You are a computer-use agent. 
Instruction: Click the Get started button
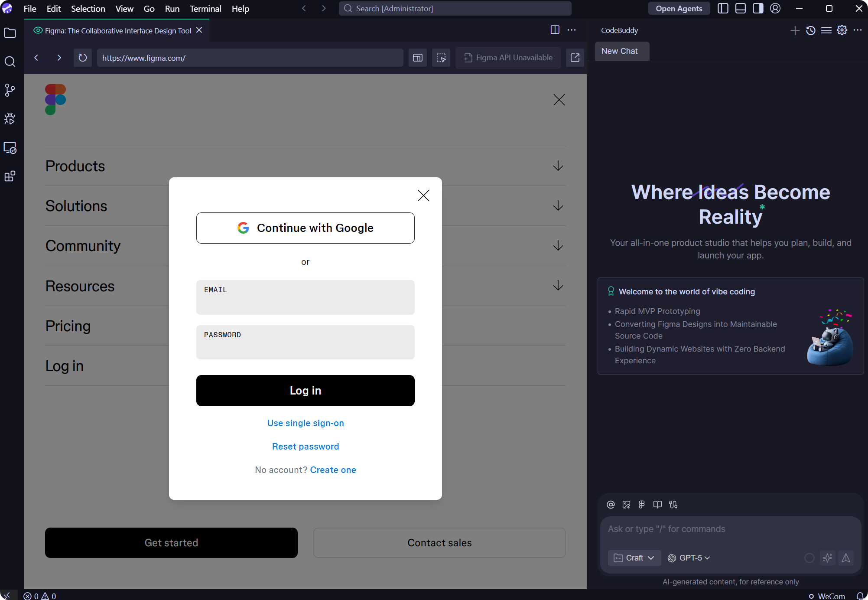point(171,543)
